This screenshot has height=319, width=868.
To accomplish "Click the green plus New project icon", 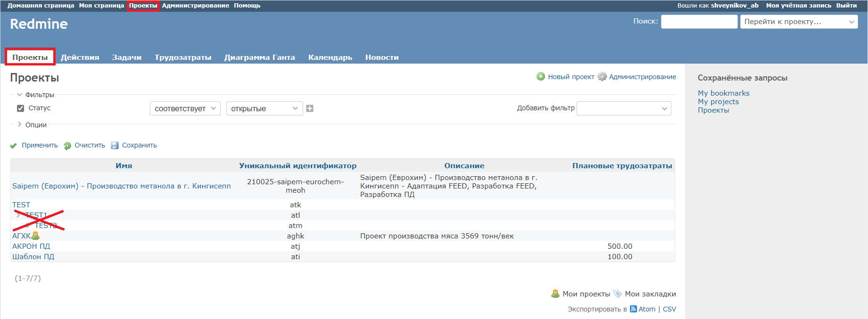I will click(x=541, y=77).
